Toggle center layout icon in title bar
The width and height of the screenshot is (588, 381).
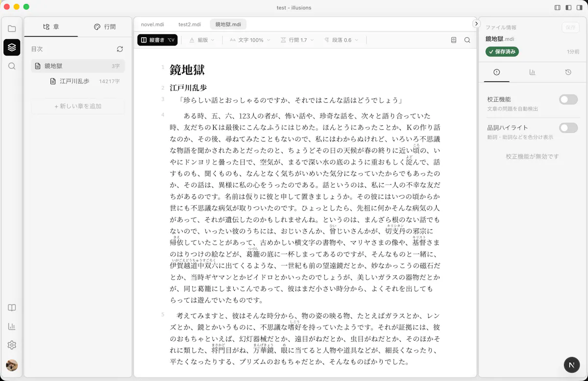click(568, 7)
